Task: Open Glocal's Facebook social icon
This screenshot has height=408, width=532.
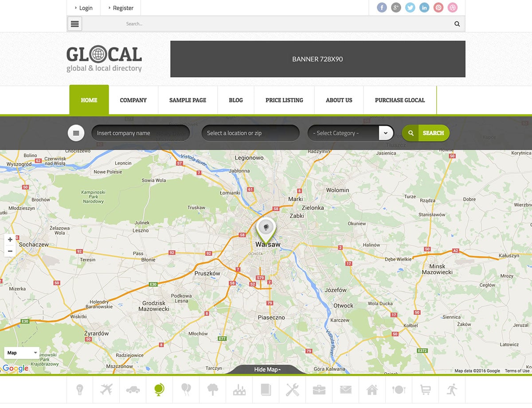Action: 381,8
